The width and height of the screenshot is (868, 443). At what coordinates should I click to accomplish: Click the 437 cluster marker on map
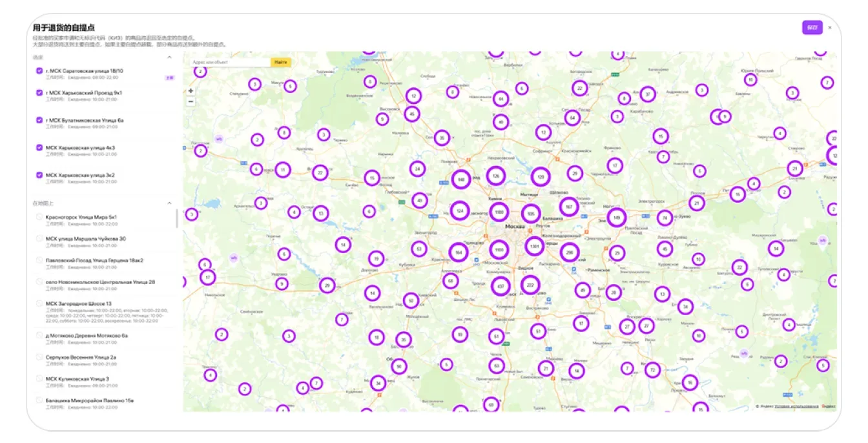pyautogui.click(x=500, y=285)
